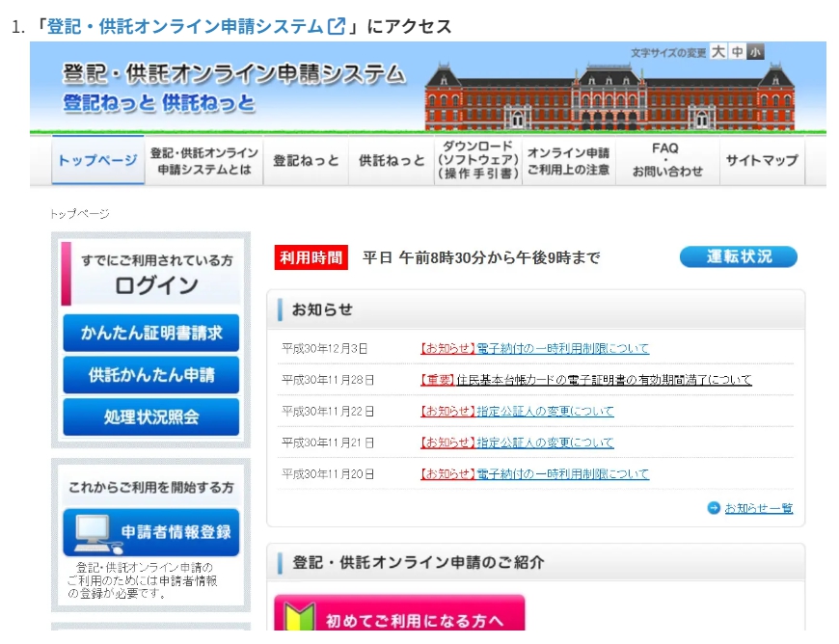Click the arrow icon next to お知らせ一覧

tap(714, 508)
